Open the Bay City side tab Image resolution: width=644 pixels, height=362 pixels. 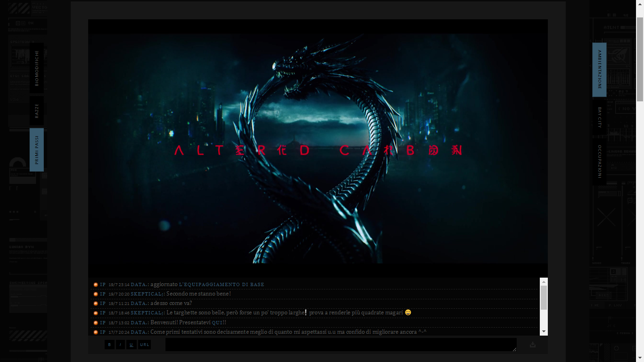click(x=599, y=117)
